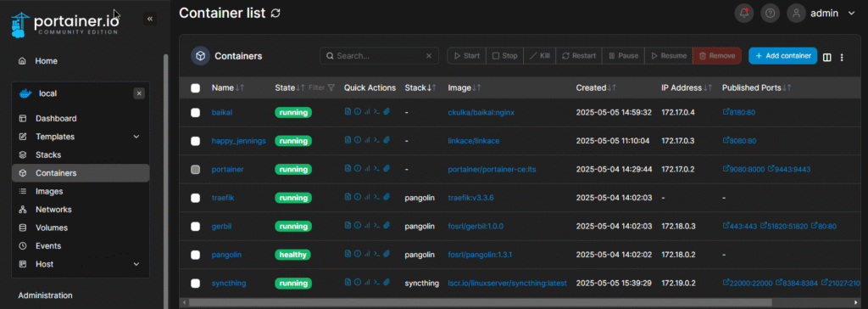Open console for the baikal container
Viewport: 868px width, 309px height.
click(x=376, y=111)
